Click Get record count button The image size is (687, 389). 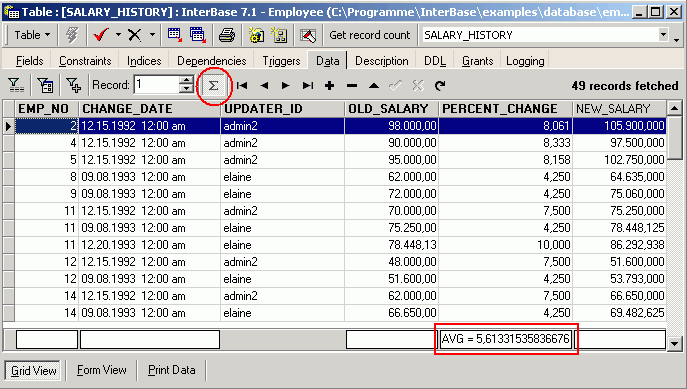[x=370, y=35]
